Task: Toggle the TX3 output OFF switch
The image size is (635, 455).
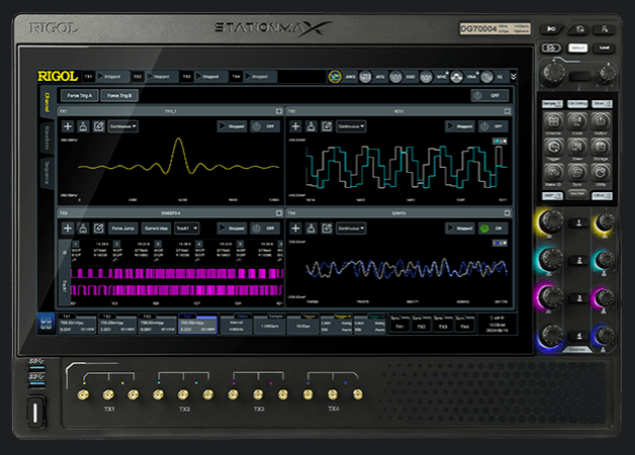Action: click(x=265, y=228)
